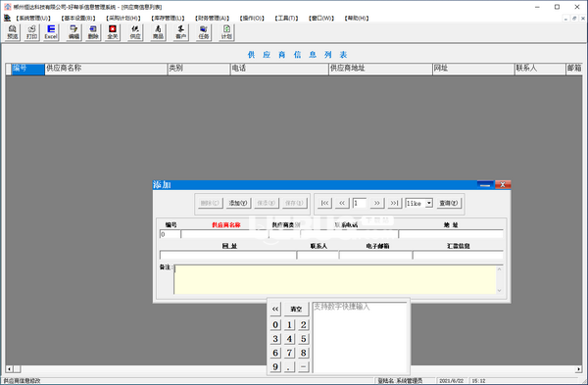The height and width of the screenshot is (385, 588).
Task: Open the 帮助(H) menu
Action: pos(357,18)
